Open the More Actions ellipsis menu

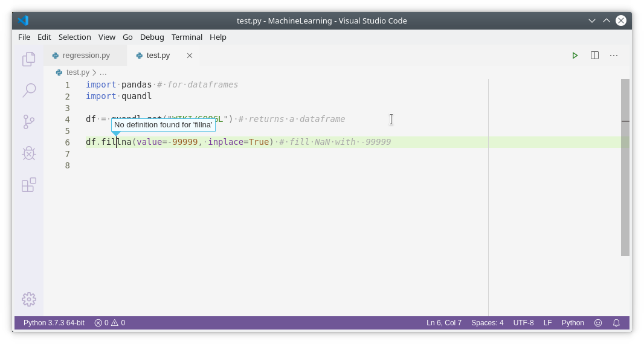(x=614, y=56)
